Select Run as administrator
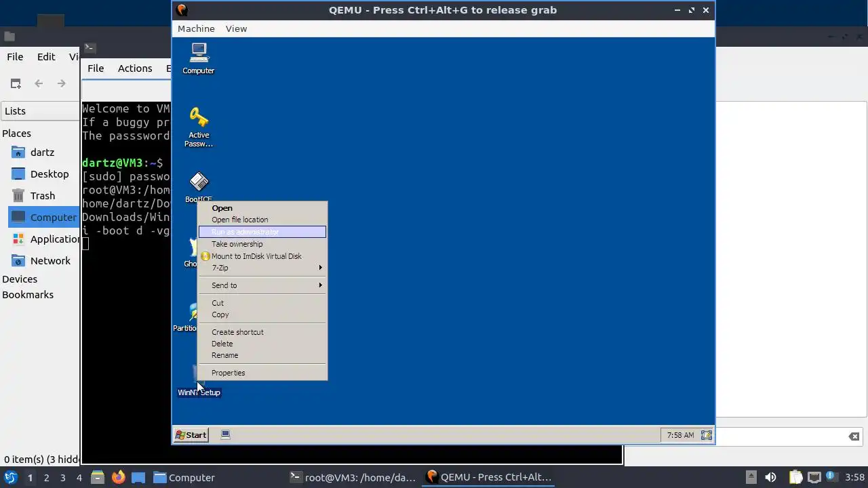This screenshot has width=868, height=488. pos(262,232)
